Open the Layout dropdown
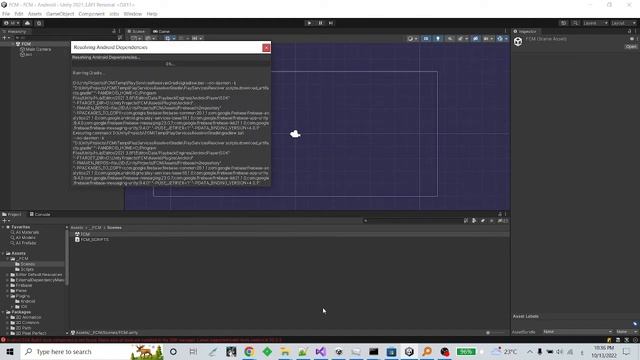The width and height of the screenshot is (640, 360). tap(623, 23)
